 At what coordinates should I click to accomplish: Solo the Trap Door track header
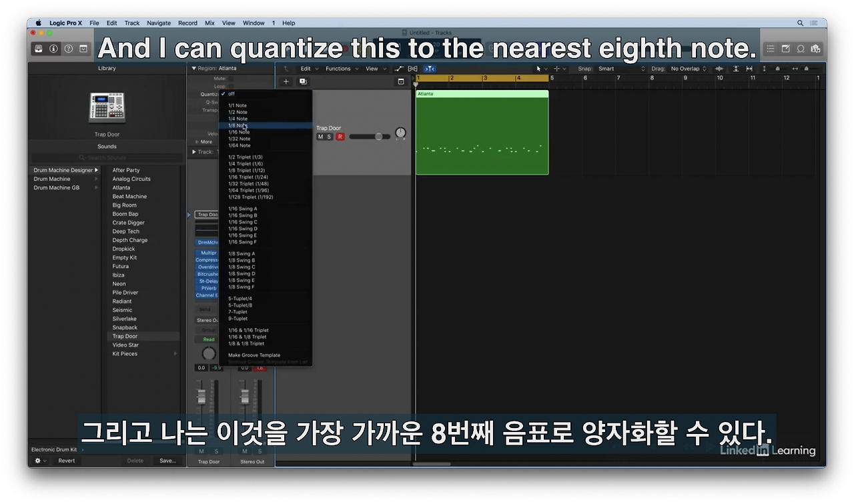329,137
